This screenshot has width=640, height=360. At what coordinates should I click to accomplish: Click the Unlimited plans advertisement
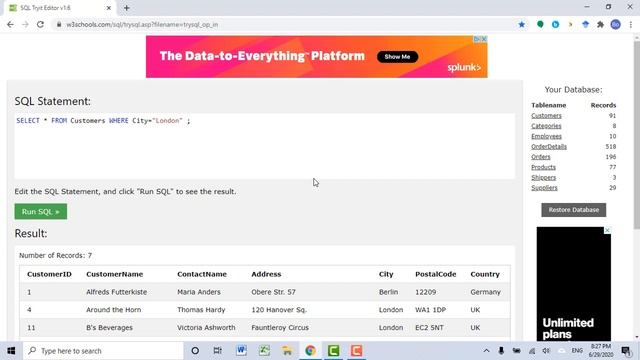tap(573, 284)
